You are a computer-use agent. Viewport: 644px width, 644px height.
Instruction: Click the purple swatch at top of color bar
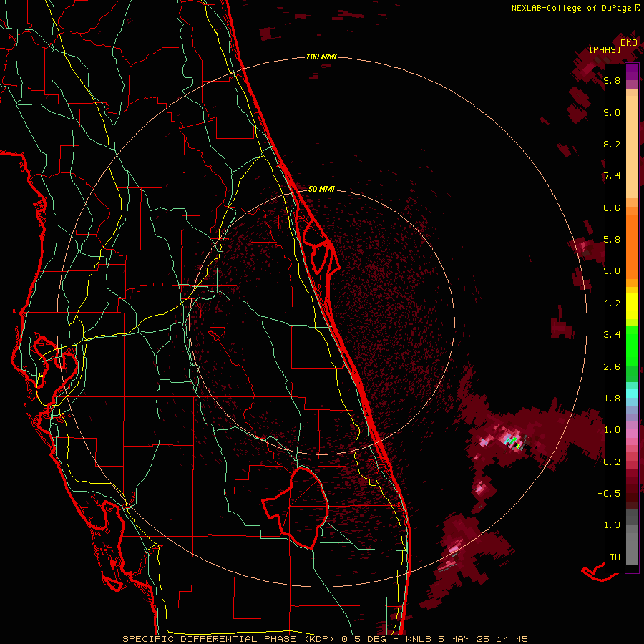tap(632, 72)
